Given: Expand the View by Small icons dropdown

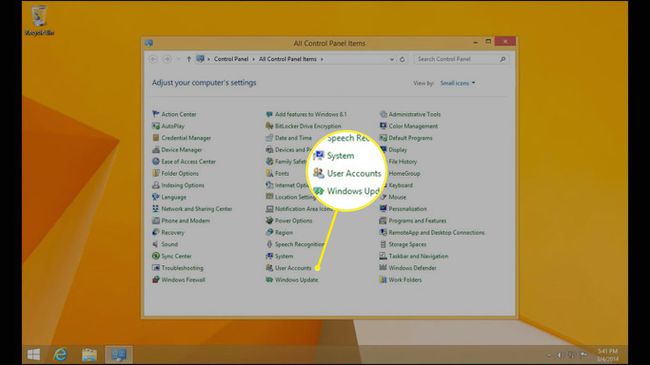Looking at the screenshot, I should pos(458,83).
